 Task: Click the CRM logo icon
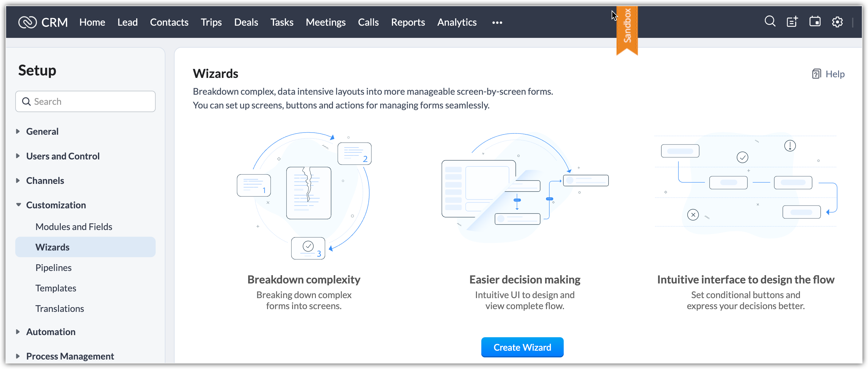27,22
